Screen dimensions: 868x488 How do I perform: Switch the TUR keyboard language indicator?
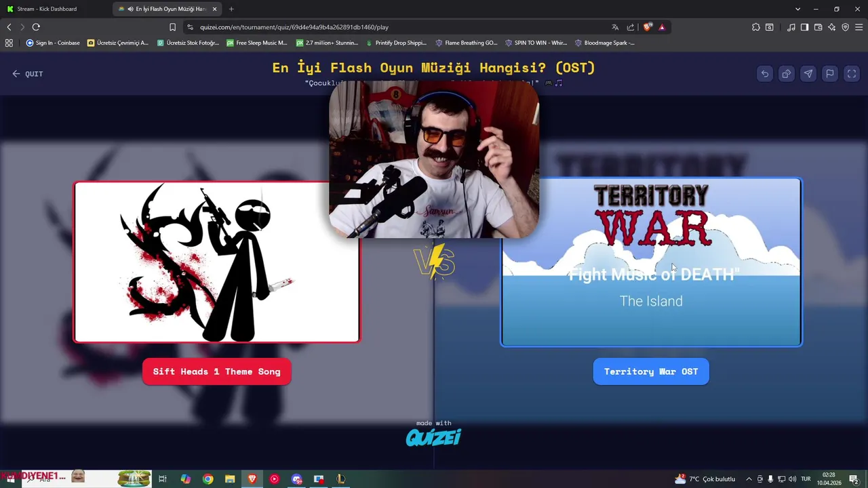pyautogui.click(x=806, y=479)
